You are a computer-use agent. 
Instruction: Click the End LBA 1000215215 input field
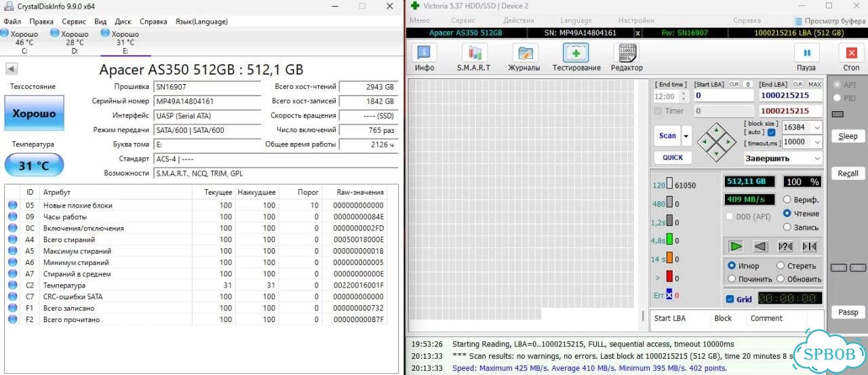pos(791,96)
